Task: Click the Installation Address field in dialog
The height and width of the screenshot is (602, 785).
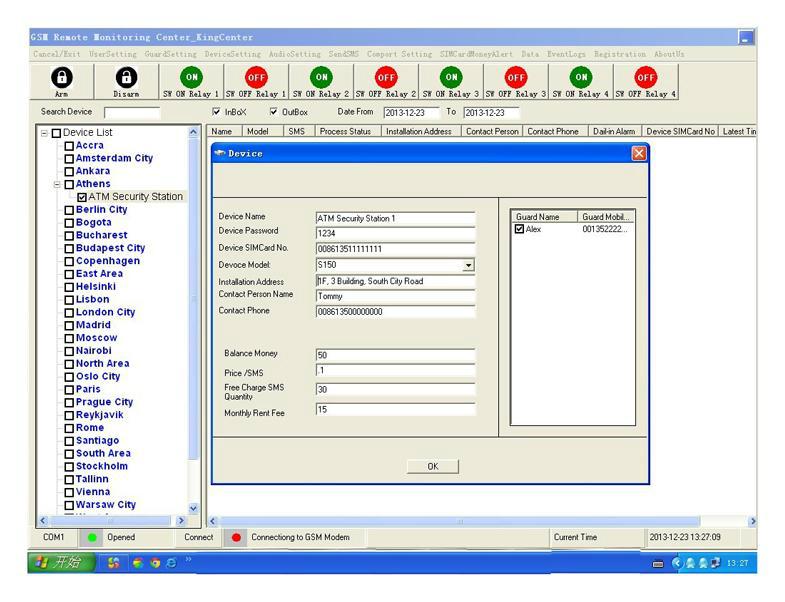Action: pos(396,281)
